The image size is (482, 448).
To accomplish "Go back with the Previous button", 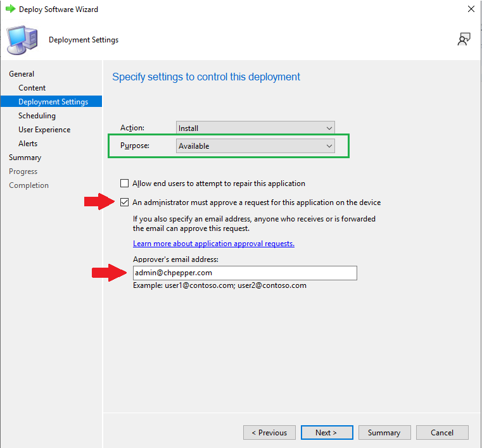I will coord(269,432).
